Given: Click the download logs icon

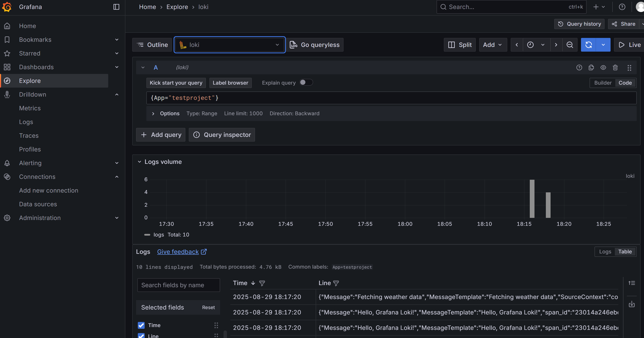Looking at the screenshot, I should 632,304.
